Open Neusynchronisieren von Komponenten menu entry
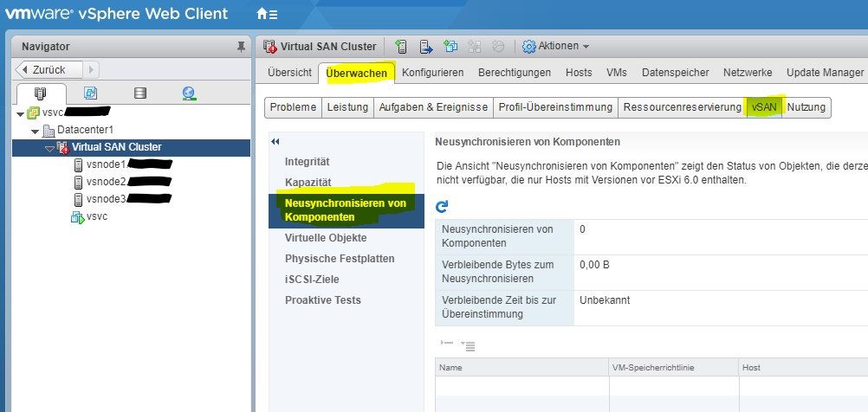Image resolution: width=868 pixels, height=412 pixels. tap(346, 210)
